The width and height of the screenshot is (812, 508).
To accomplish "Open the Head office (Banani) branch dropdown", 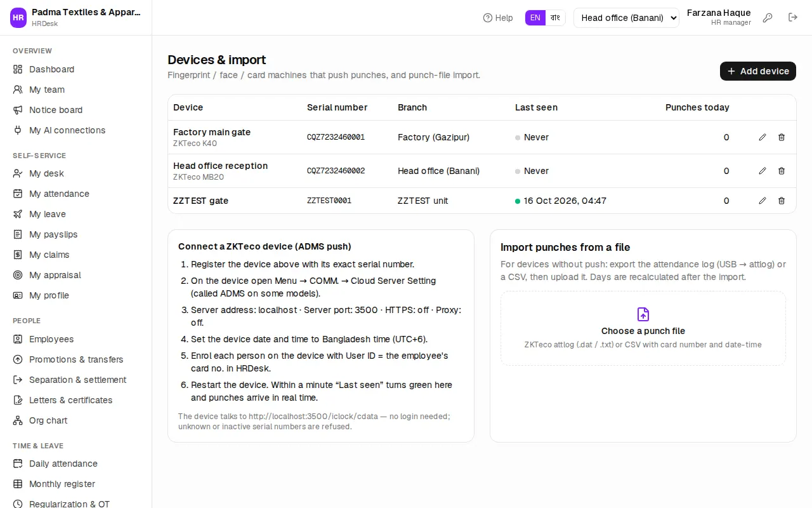I will click(x=626, y=18).
